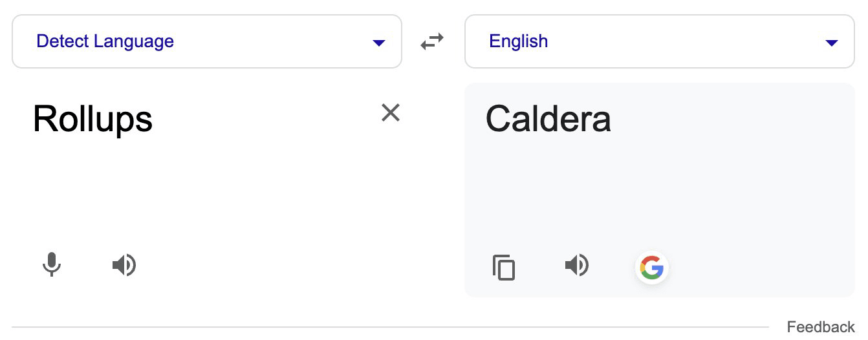Swap the source and target languages
This screenshot has width=868, height=340.
coord(432,41)
